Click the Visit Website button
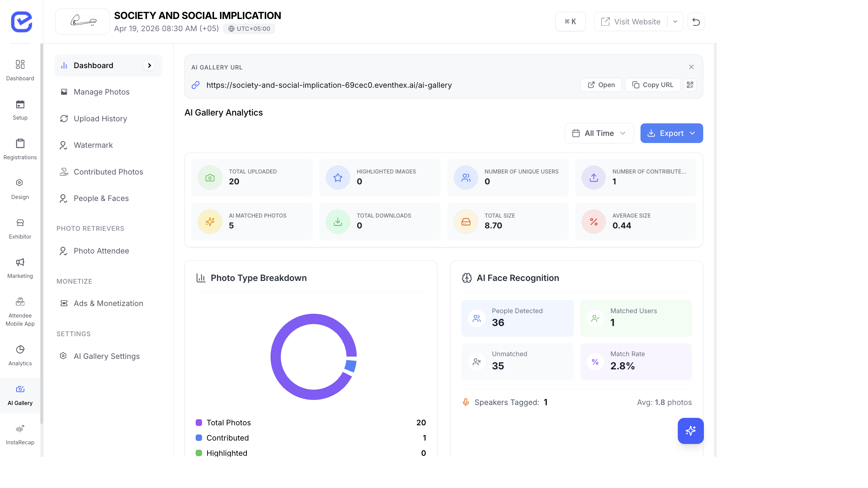The image size is (868, 488). pyautogui.click(x=631, y=22)
